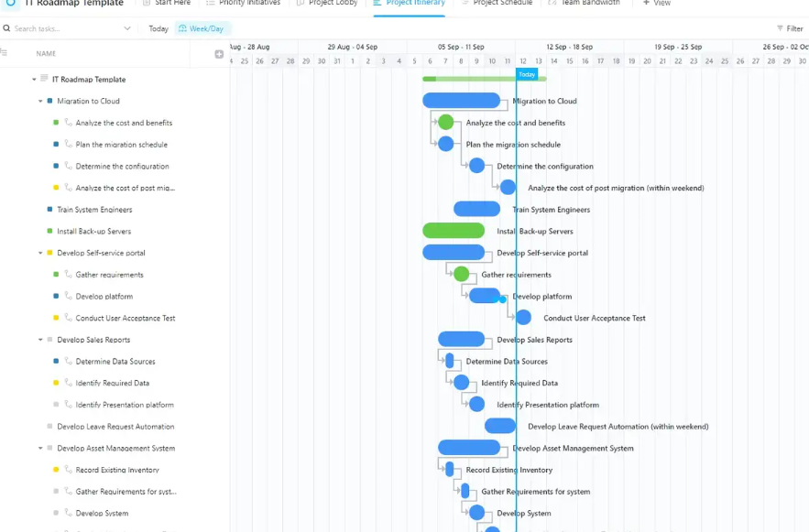809x532 pixels.
Task: Click subtask icon beside Conduct User Acceptance Test
Action: point(68,318)
